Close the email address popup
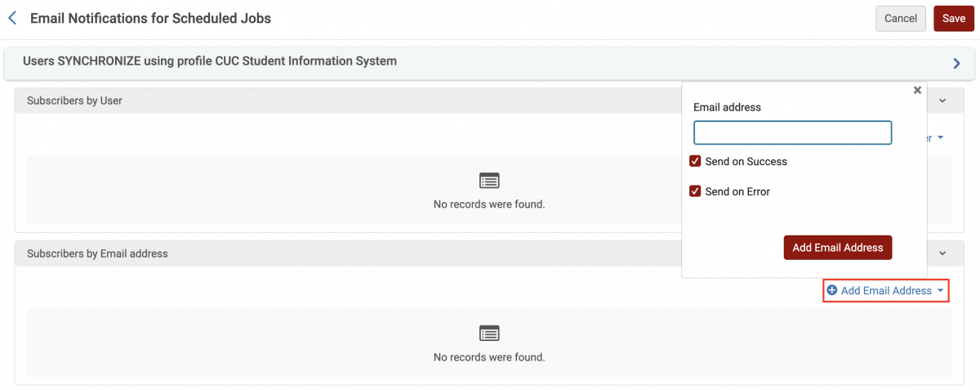 (917, 91)
